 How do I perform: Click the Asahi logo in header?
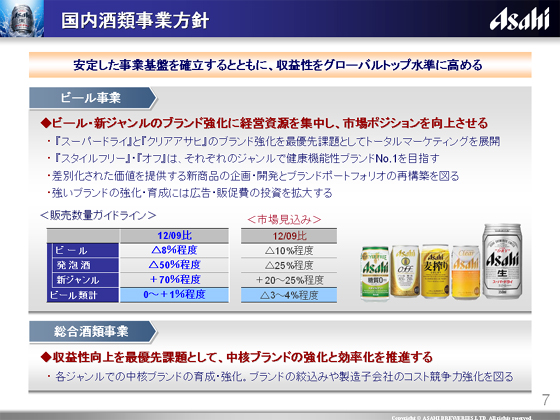[x=519, y=19]
